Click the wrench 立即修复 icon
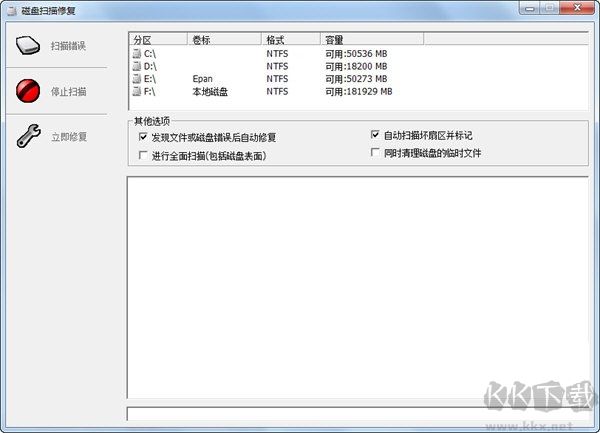The height and width of the screenshot is (433, 600). pos(28,136)
